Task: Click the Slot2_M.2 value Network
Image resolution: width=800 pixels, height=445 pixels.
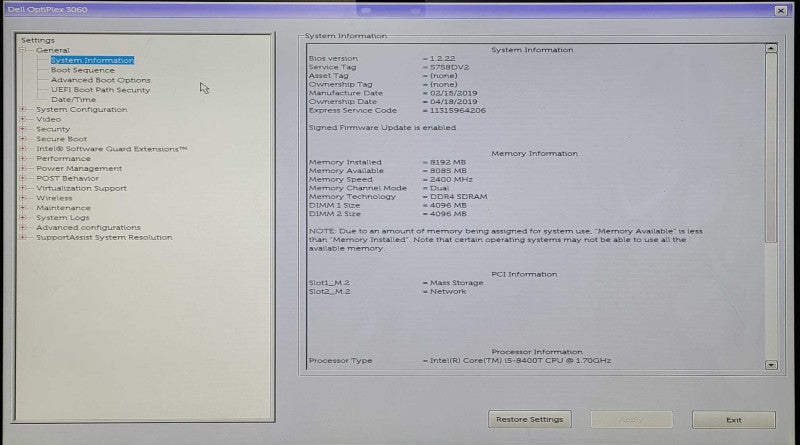Action: pyautogui.click(x=448, y=291)
